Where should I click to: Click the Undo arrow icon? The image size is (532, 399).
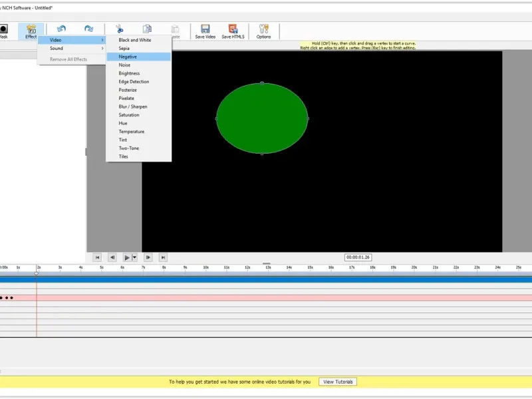pyautogui.click(x=61, y=29)
